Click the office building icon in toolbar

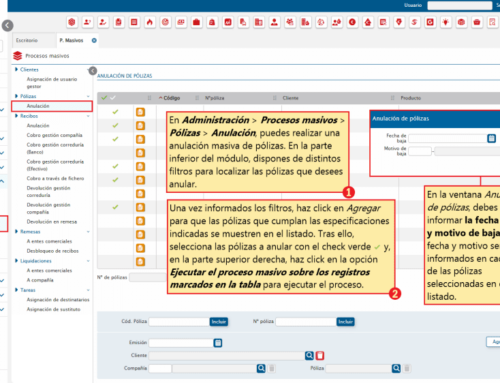pyautogui.click(x=259, y=22)
